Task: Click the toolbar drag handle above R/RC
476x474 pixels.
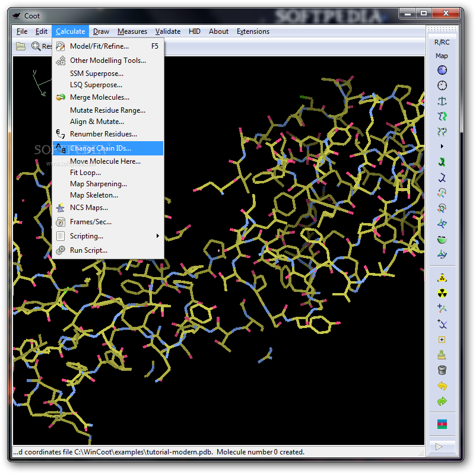Action: pos(442,29)
